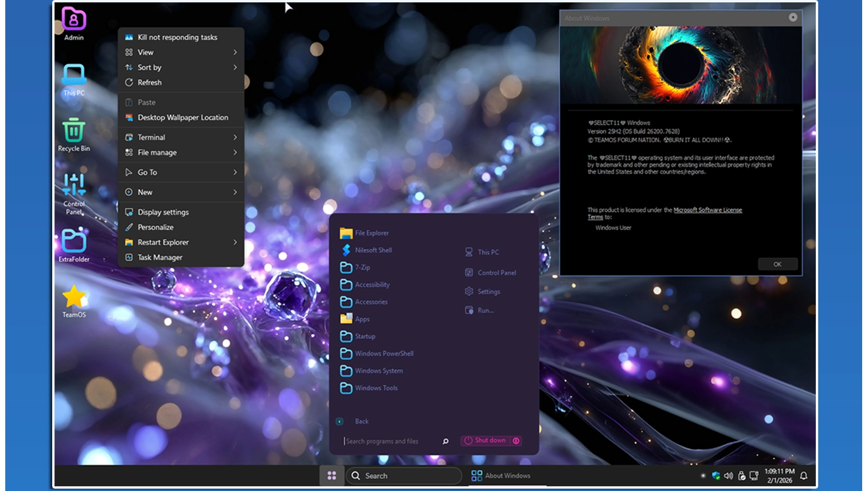Screen dimensions: 868x491
Task: Open the Microsoft Software License Terms link
Action: click(707, 210)
